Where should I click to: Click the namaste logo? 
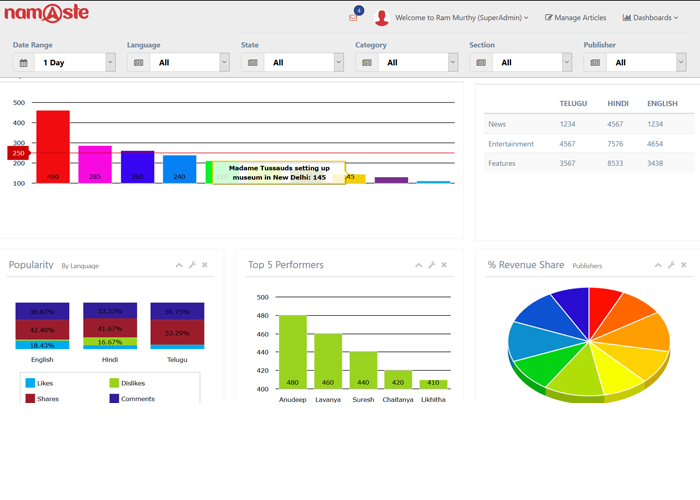pyautogui.click(x=46, y=15)
